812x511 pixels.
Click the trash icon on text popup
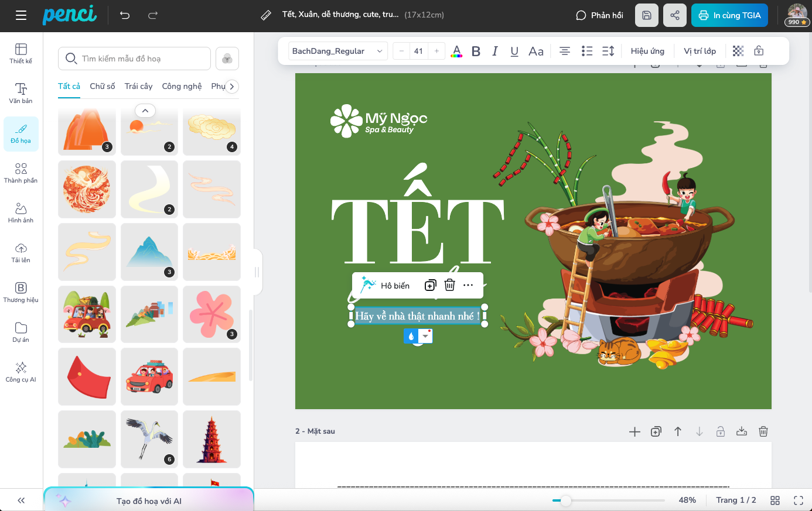pos(449,285)
